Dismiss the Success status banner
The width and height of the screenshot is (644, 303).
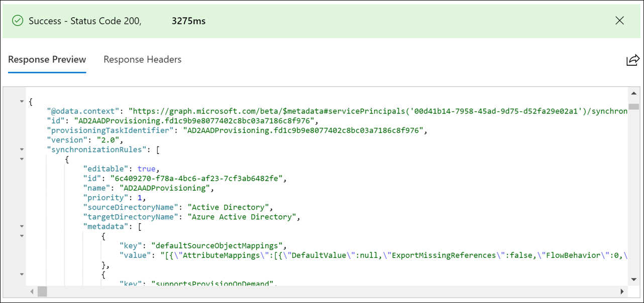[619, 21]
